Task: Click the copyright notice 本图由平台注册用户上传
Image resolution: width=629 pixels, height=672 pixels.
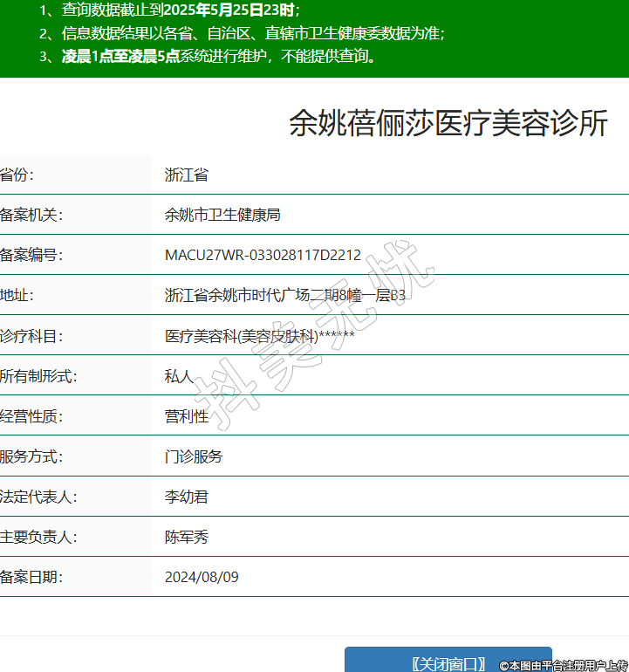Action: pos(564,665)
